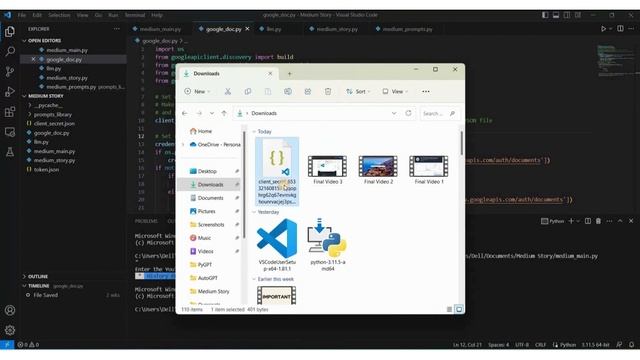Open the Manage gear icon in VS Code
Viewport: 640px width, 360px height.
point(10,330)
